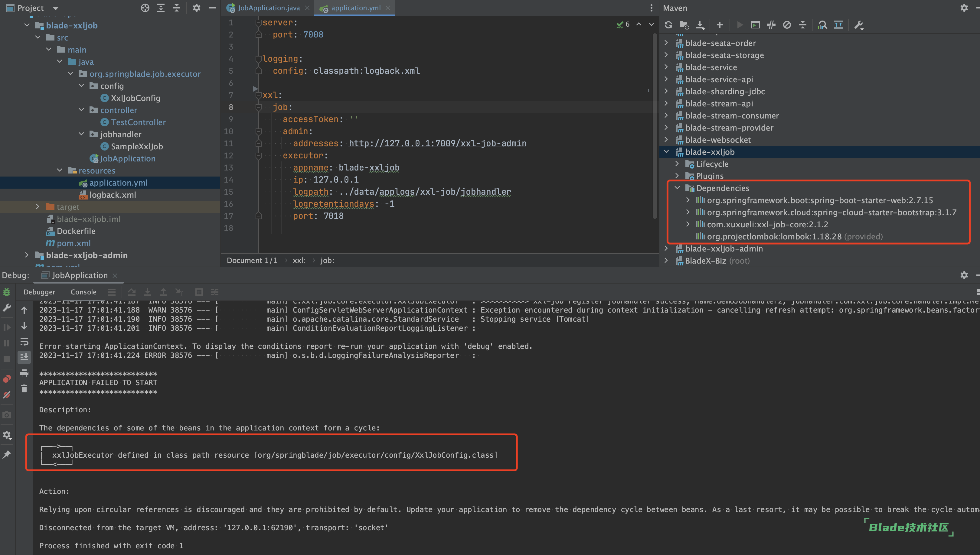Add a Maven project with plus icon
Image resolution: width=980 pixels, height=555 pixels.
pos(720,25)
